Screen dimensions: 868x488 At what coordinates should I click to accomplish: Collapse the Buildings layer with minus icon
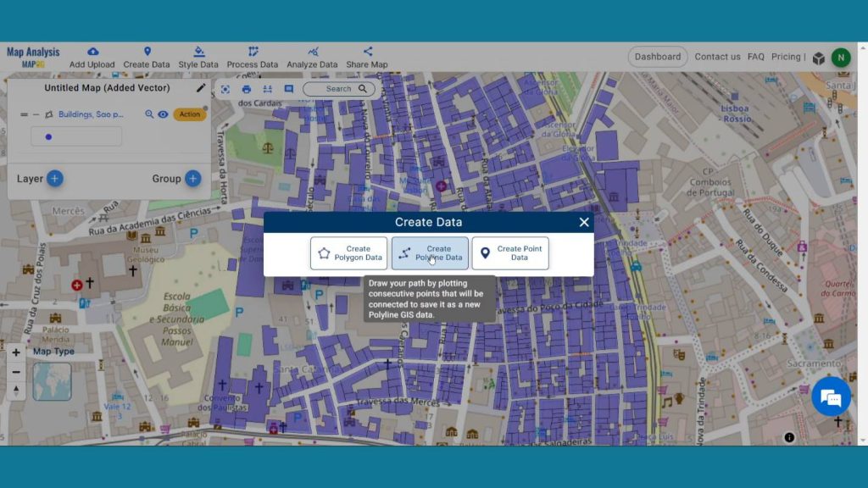[x=36, y=114]
